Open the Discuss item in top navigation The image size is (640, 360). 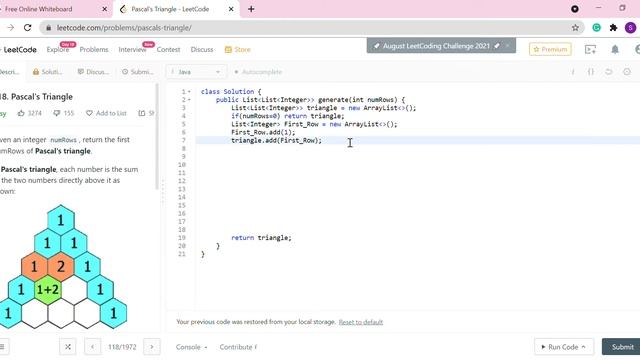tap(202, 49)
